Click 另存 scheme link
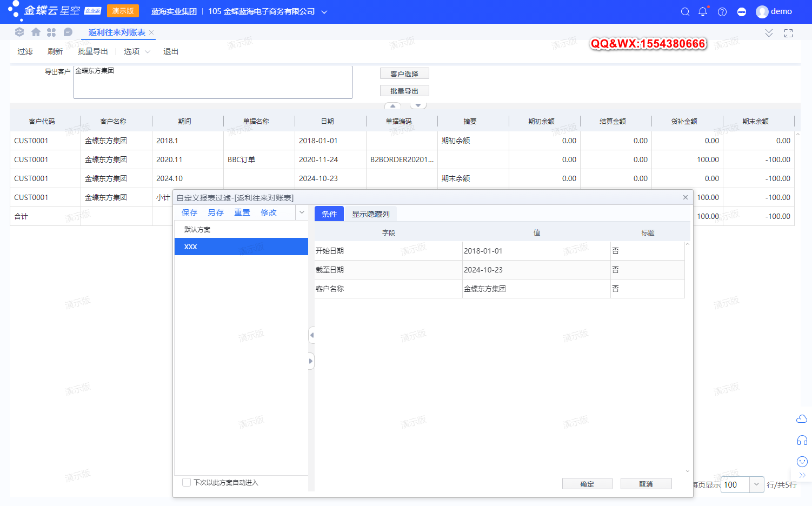Screen dimensions: 812x506 (x=216, y=212)
